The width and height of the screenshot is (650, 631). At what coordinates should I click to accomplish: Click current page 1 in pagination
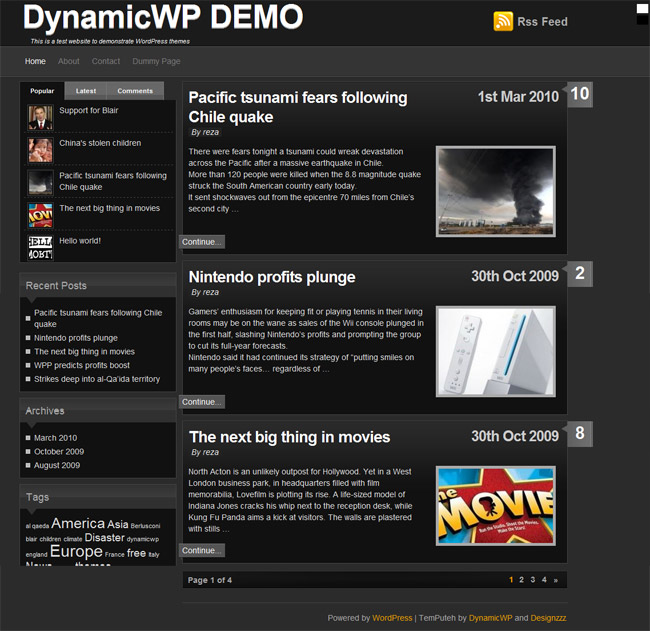click(511, 580)
